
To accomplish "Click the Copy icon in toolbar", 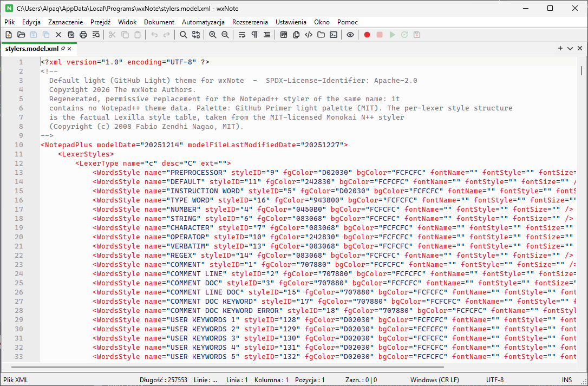I will click(125, 35).
